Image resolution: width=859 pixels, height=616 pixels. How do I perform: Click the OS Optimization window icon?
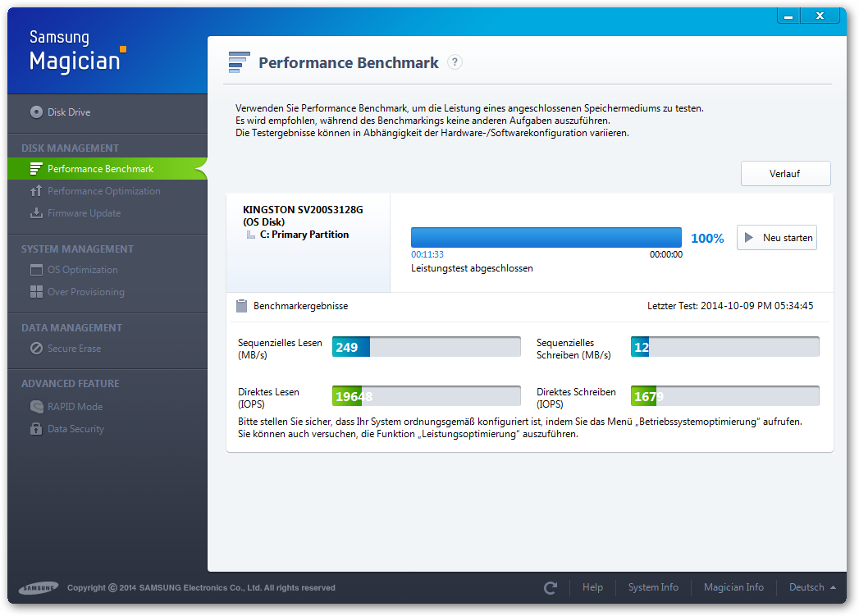click(x=36, y=270)
